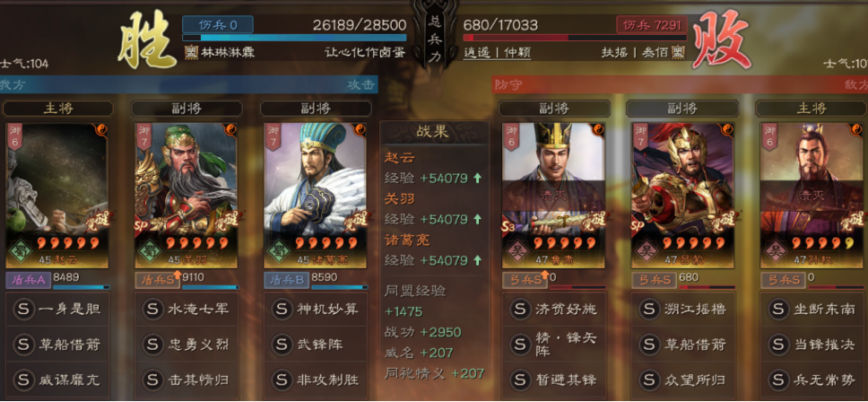Click 弓兵S tag under 鲁肃
Image resolution: width=868 pixels, height=402 pixels.
coord(525,280)
